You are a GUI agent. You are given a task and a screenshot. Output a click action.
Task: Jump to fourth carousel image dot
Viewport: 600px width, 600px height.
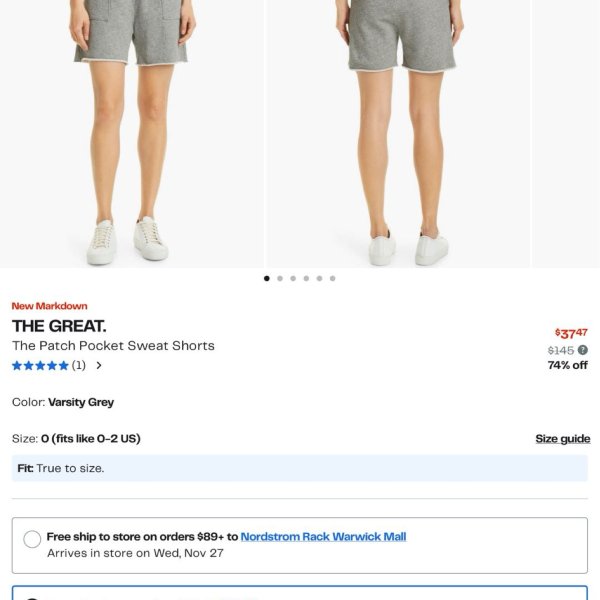pos(306,278)
